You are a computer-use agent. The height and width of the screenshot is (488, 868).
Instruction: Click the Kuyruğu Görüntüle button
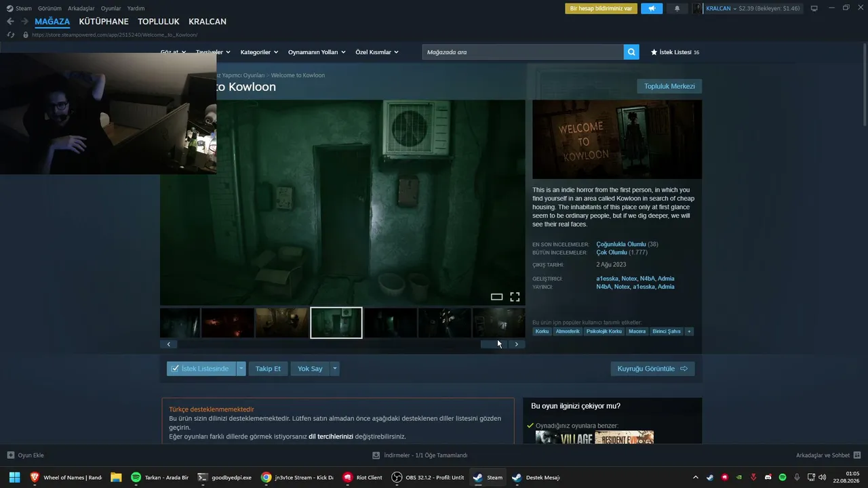point(652,369)
